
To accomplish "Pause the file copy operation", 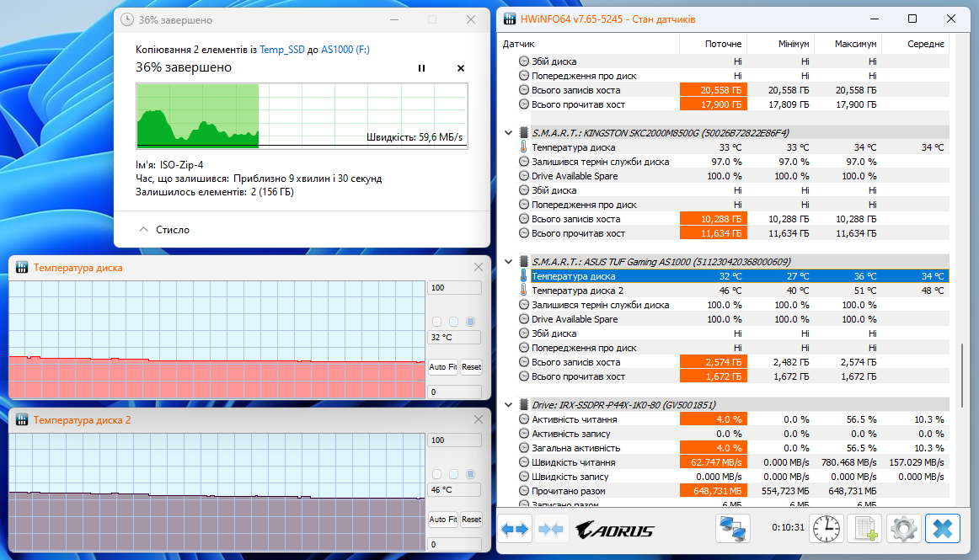I will (x=421, y=68).
